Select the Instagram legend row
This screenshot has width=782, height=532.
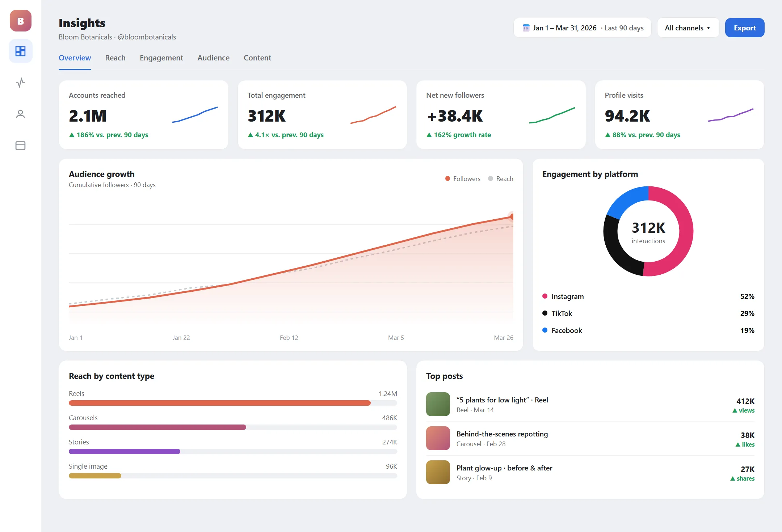click(x=648, y=296)
